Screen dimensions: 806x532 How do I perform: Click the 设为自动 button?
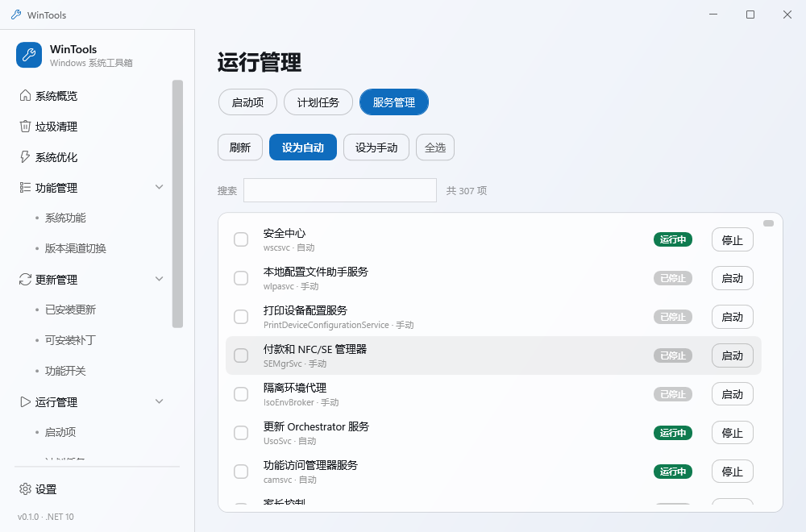(303, 148)
